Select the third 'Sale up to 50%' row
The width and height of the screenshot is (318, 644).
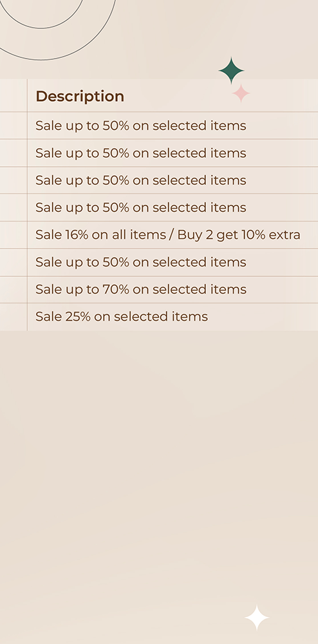(173, 180)
